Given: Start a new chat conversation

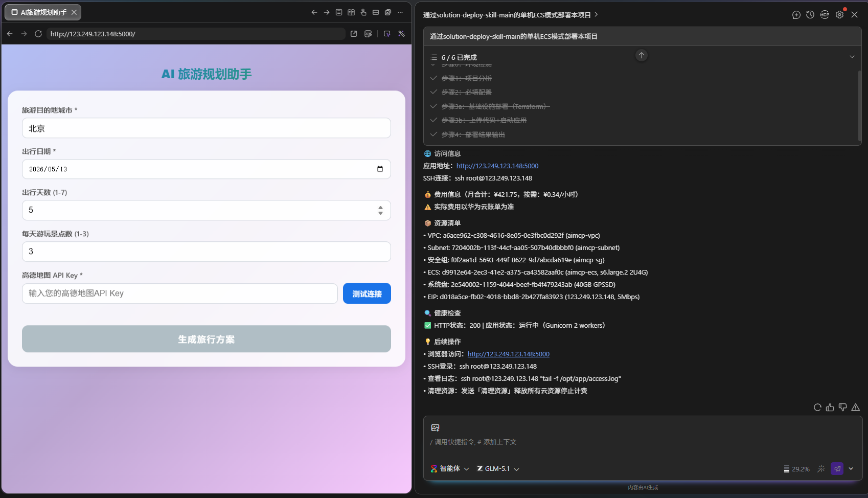Looking at the screenshot, I should pyautogui.click(x=796, y=15).
